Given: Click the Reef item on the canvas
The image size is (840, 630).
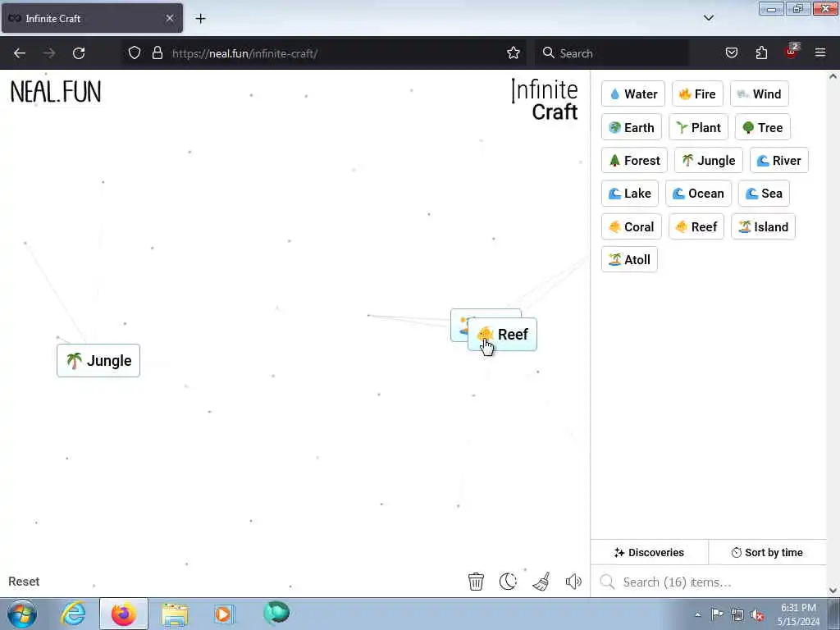Looking at the screenshot, I should [503, 335].
